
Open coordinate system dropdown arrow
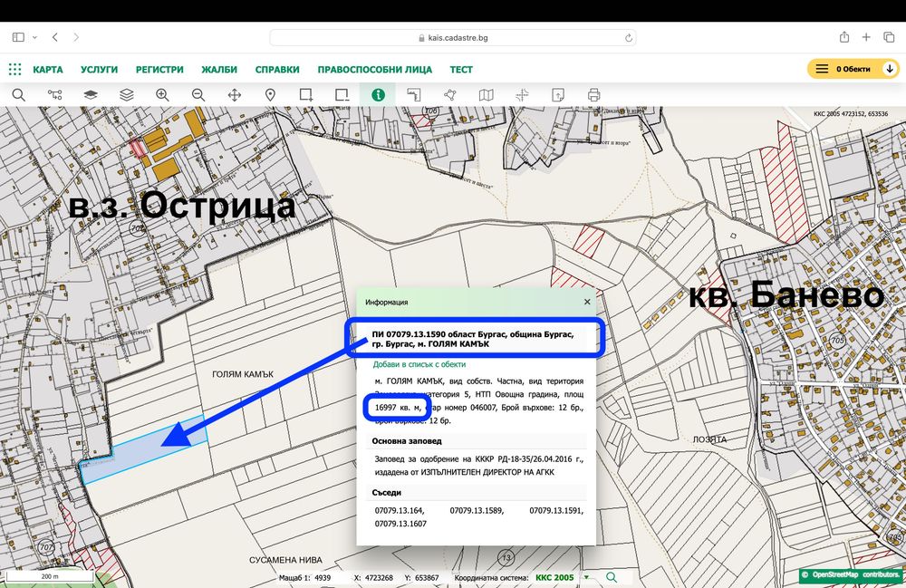click(x=586, y=577)
